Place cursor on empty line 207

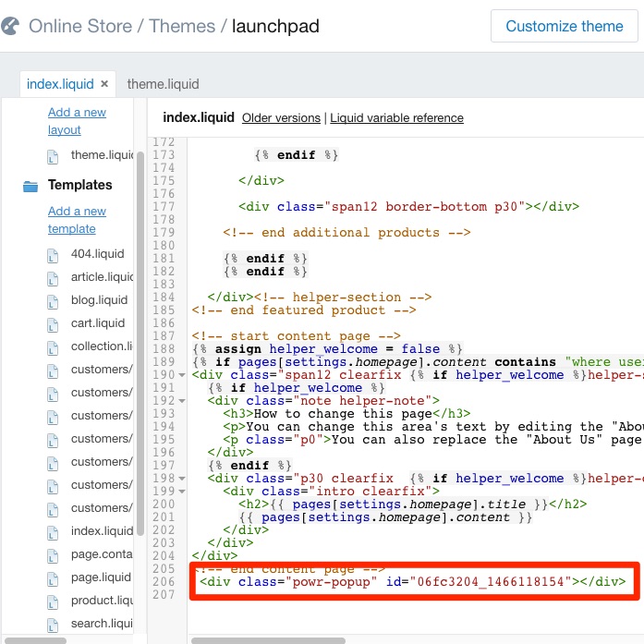tap(415, 595)
